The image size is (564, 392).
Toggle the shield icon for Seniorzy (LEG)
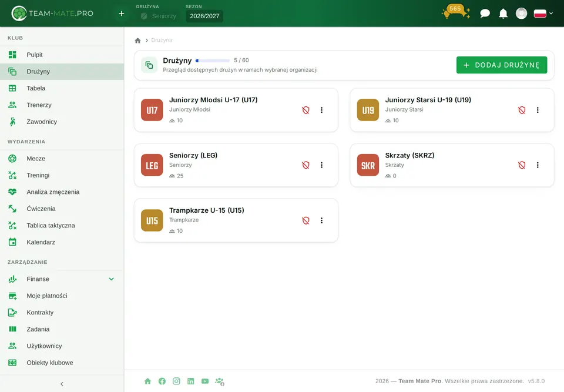[x=305, y=165]
